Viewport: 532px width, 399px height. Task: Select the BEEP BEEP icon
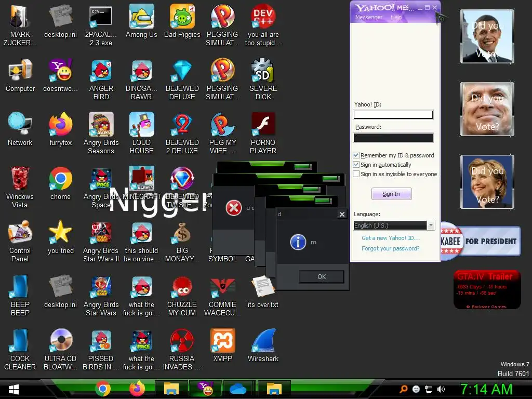pos(20,296)
